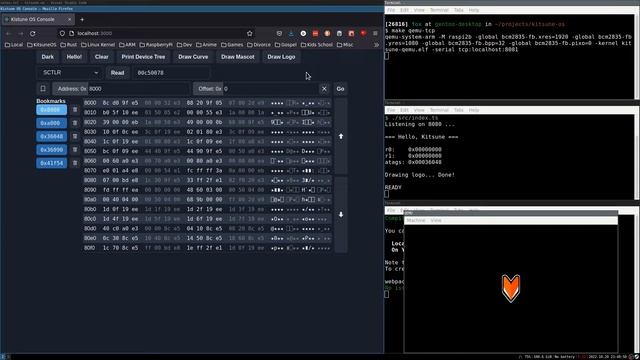Screen dimensions: 640x360
Task: Open the Dev bookmarks folder
Action: point(184,45)
